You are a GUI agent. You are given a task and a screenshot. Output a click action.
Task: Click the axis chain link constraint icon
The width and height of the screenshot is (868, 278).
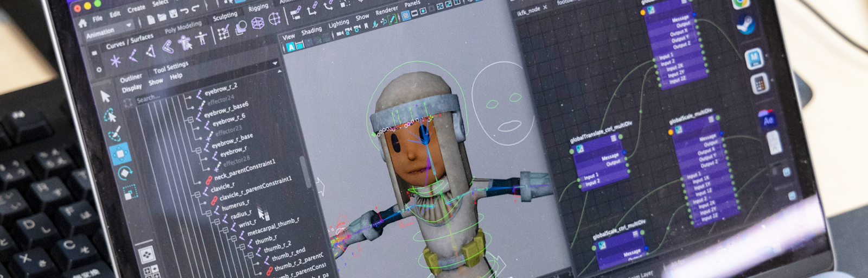click(312, 9)
